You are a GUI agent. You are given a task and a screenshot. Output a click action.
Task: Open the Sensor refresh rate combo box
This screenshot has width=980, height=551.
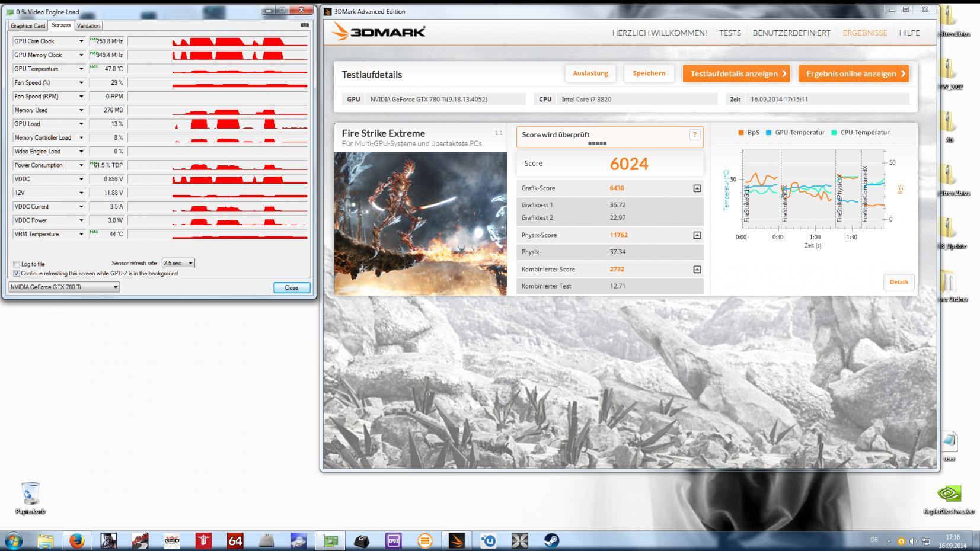click(178, 263)
